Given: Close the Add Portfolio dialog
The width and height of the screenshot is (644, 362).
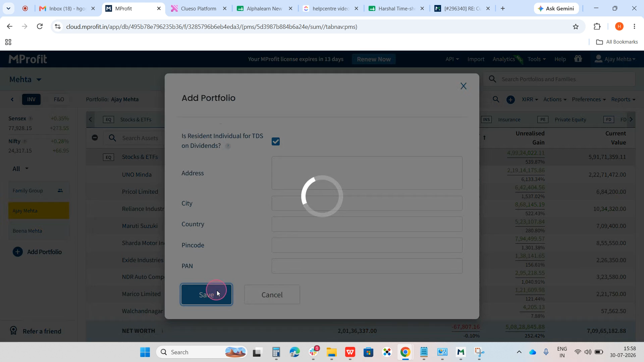Looking at the screenshot, I should pos(463,86).
